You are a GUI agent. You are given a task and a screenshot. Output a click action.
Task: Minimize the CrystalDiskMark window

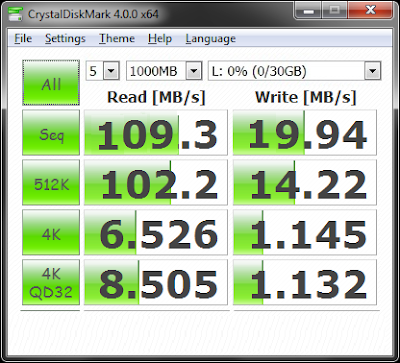pyautogui.click(x=309, y=11)
